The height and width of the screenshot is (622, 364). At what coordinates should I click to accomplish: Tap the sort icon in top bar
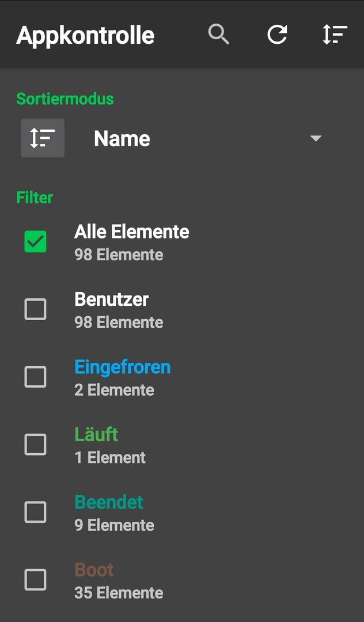point(335,35)
